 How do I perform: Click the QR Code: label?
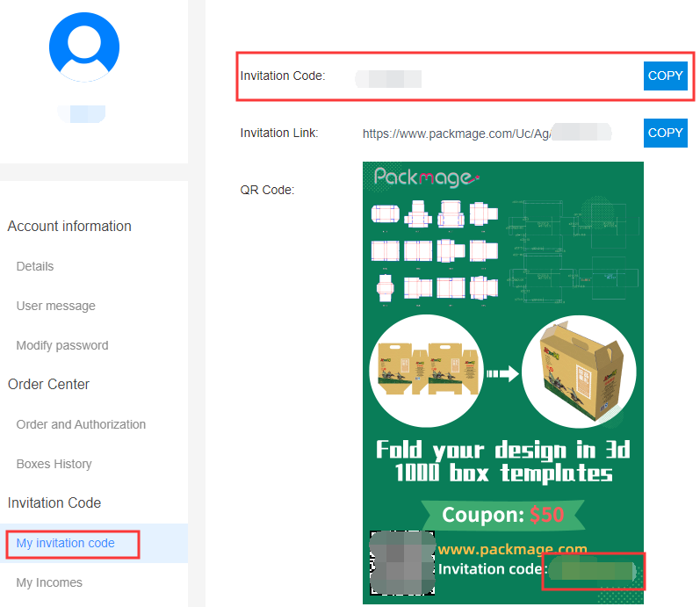pyautogui.click(x=267, y=191)
